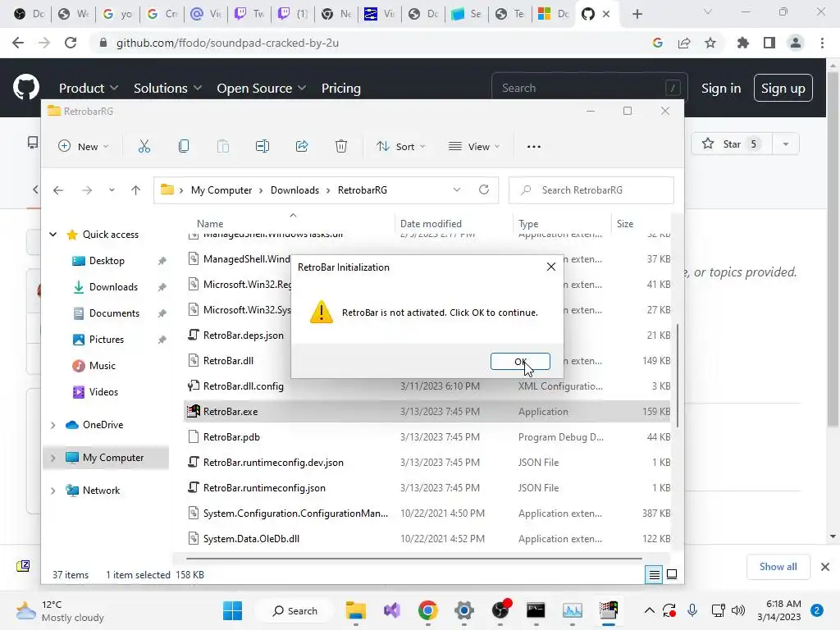Expand the My Computer tree node
Image resolution: width=840 pixels, height=630 pixels.
[53, 458]
